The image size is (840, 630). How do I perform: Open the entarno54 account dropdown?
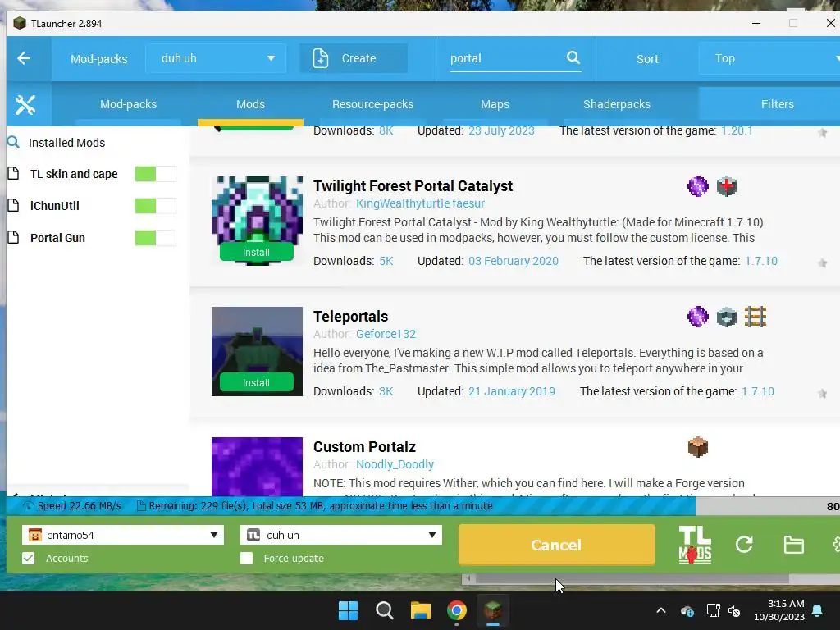point(123,535)
